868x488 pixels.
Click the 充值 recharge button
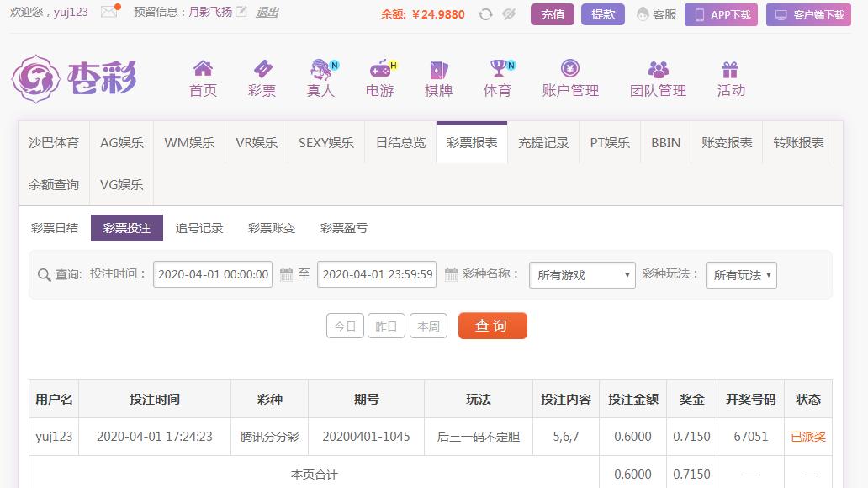coord(553,14)
